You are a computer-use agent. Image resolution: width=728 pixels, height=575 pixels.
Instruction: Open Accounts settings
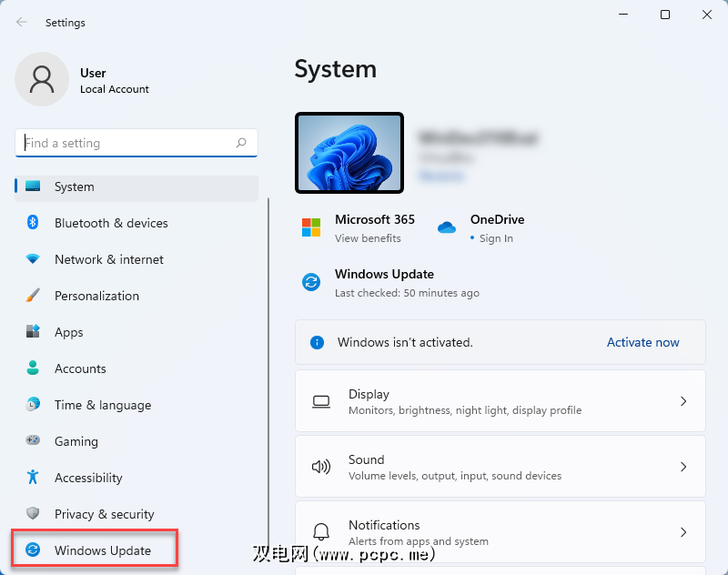point(136,368)
